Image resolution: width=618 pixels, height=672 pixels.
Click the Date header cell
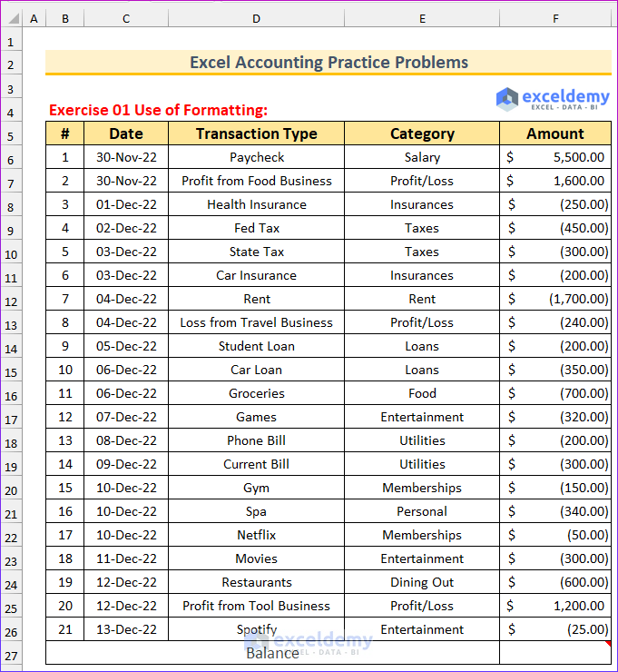126,133
